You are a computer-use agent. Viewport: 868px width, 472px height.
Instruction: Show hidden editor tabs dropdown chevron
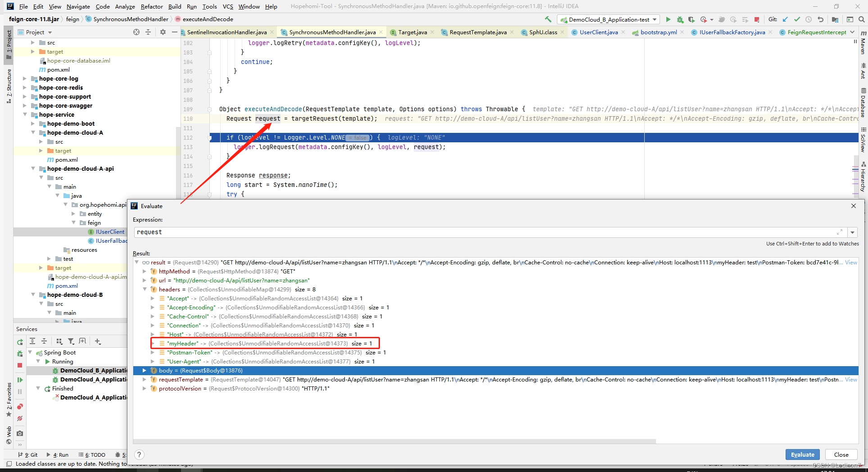[852, 32]
